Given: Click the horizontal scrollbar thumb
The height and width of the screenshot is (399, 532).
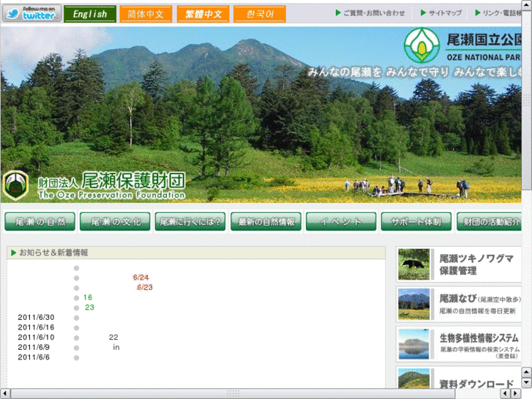Looking at the screenshot, I should pyautogui.click(x=233, y=394).
